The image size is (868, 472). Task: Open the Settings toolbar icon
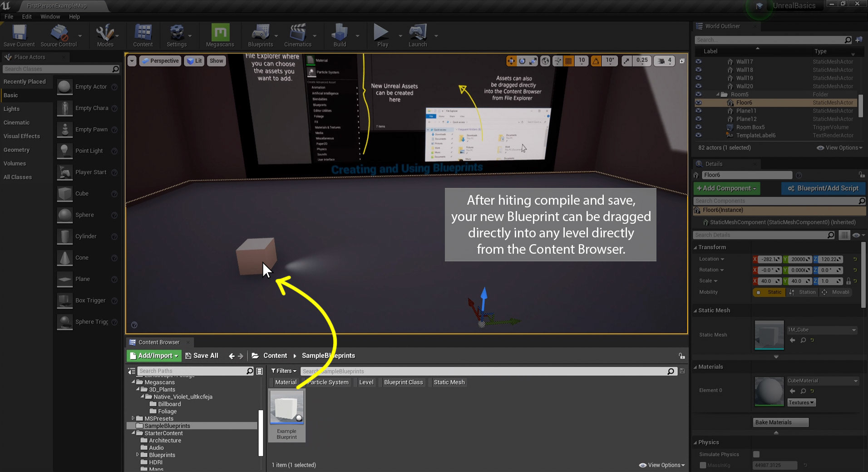(177, 35)
